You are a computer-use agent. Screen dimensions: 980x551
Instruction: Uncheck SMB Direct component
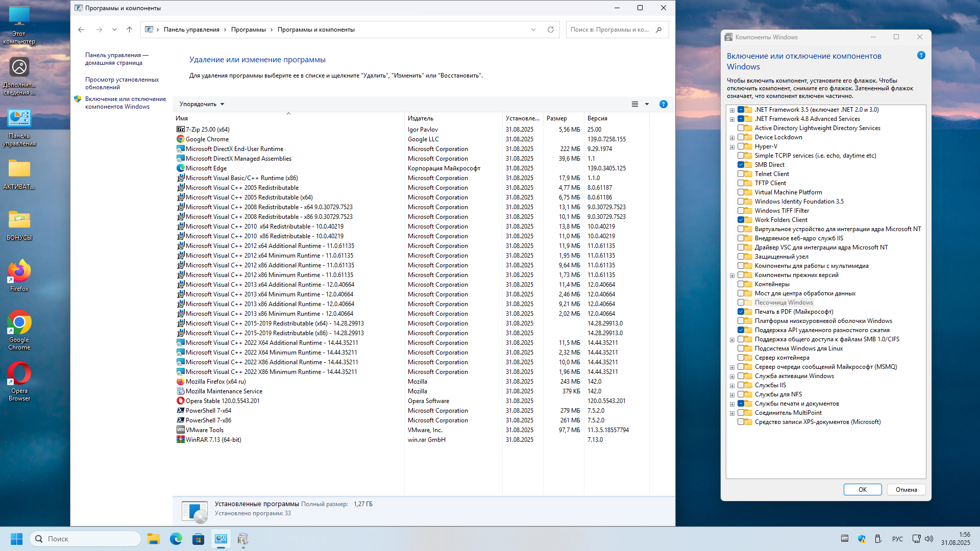click(x=741, y=165)
